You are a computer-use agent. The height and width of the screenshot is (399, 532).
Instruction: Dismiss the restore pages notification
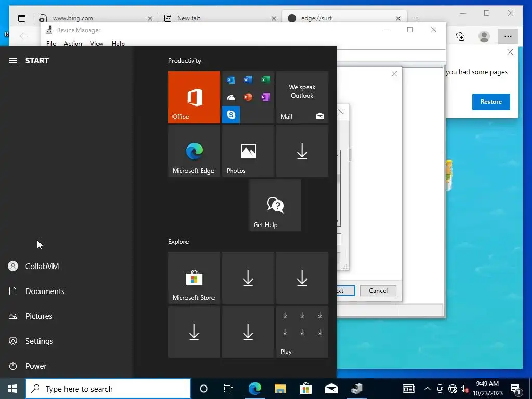click(510, 52)
